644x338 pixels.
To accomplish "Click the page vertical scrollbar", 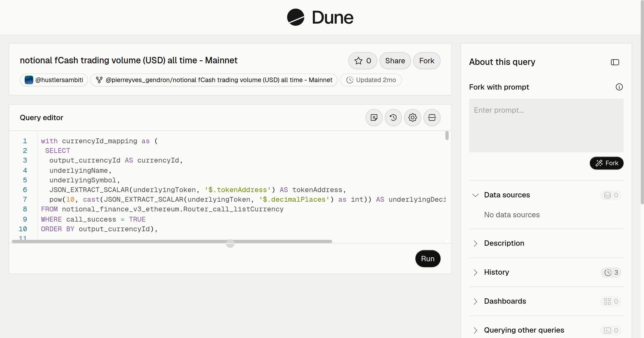I will coord(642,102).
